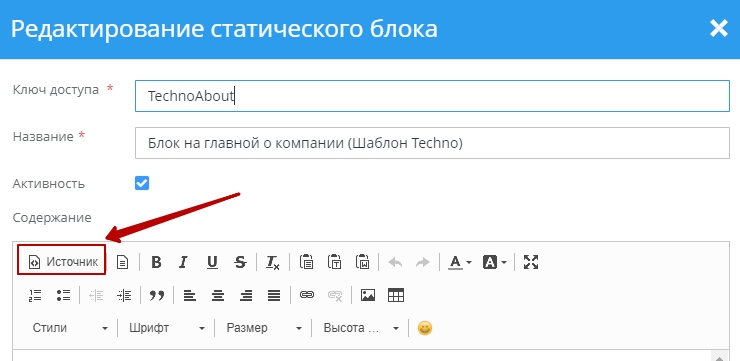The image size is (740, 361).
Task: Insert a hyperlink
Action: [x=307, y=295]
